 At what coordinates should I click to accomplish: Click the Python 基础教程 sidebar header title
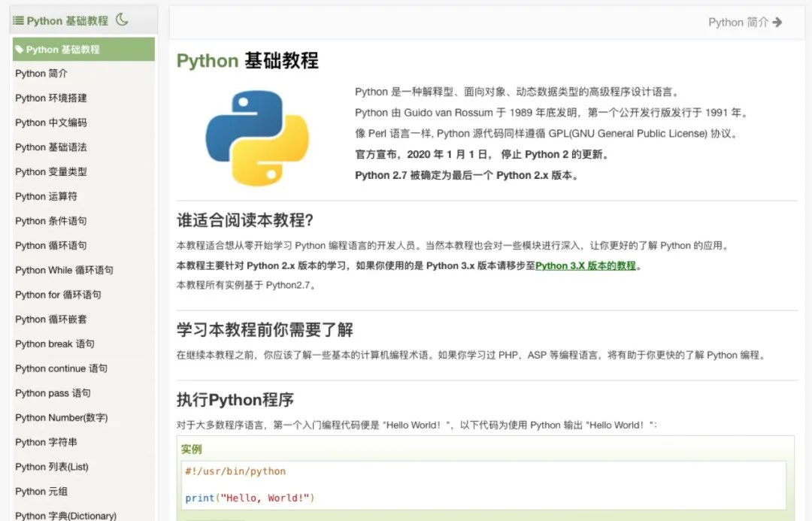68,21
